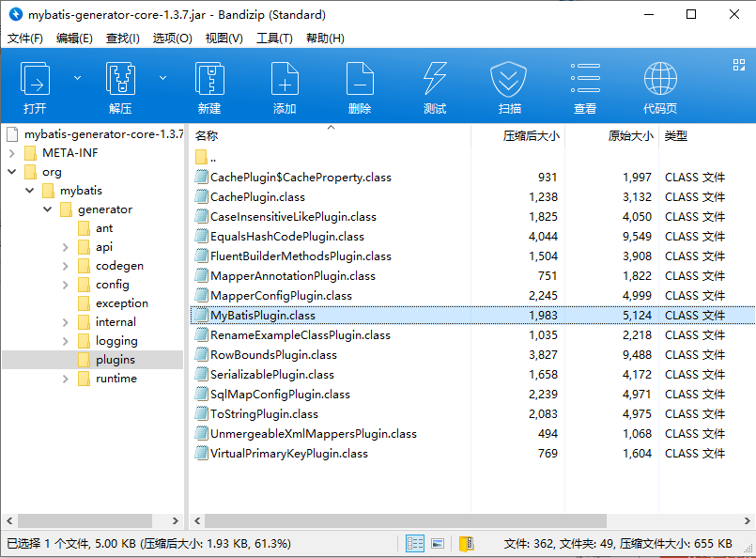
Task: Switch to thumbnail view icon in status bar
Action: tap(438, 544)
